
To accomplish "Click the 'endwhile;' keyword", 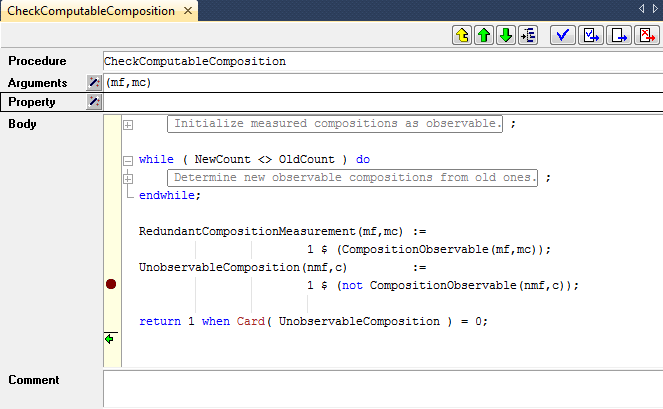I will (170, 195).
